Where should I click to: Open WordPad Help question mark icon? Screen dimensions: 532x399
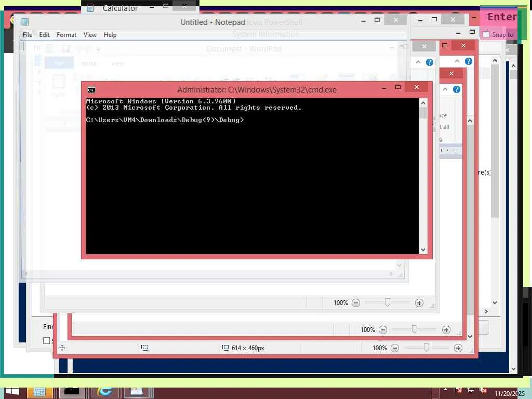tap(430, 62)
